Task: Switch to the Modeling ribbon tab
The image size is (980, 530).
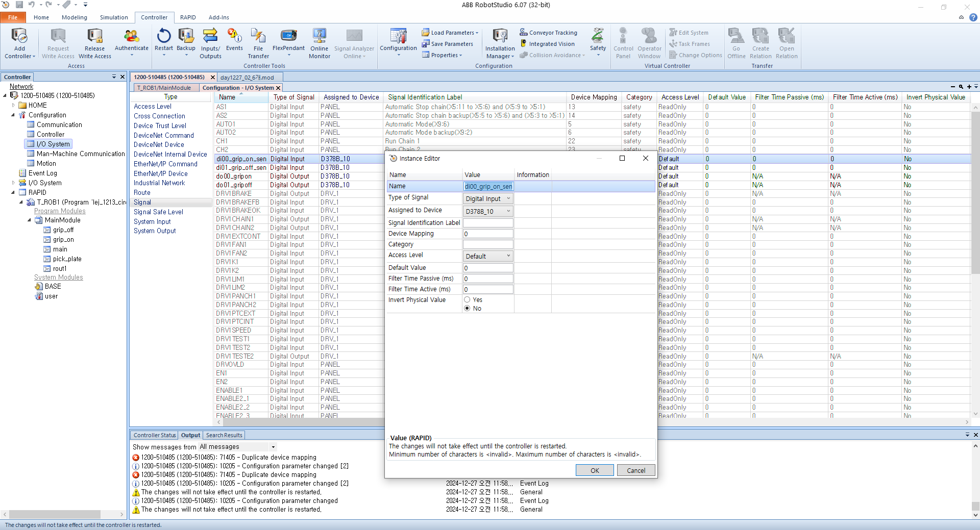Action: click(x=75, y=17)
